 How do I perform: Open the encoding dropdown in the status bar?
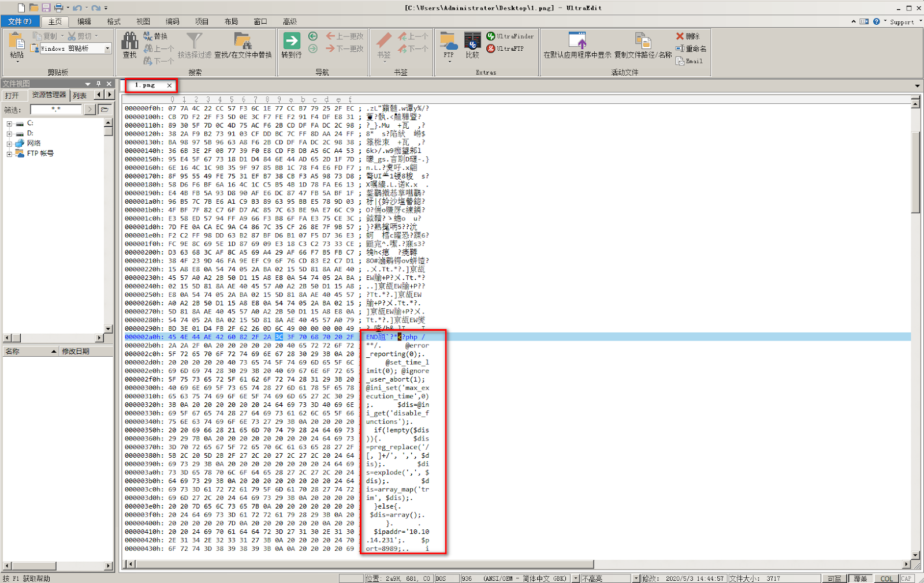click(x=576, y=578)
